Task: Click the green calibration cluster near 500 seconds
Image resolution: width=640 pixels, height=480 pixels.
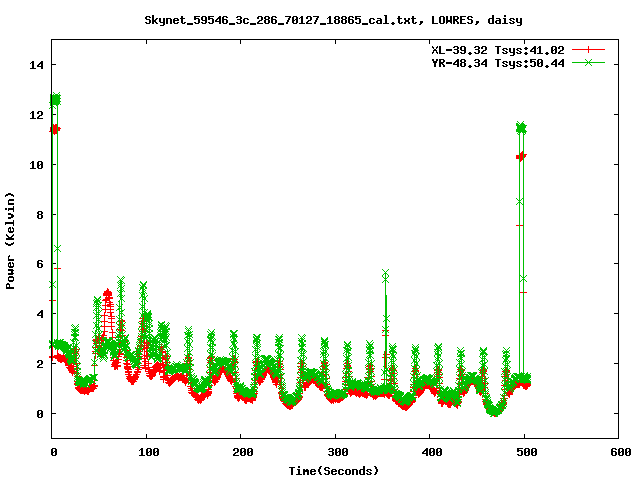Action: point(521,128)
